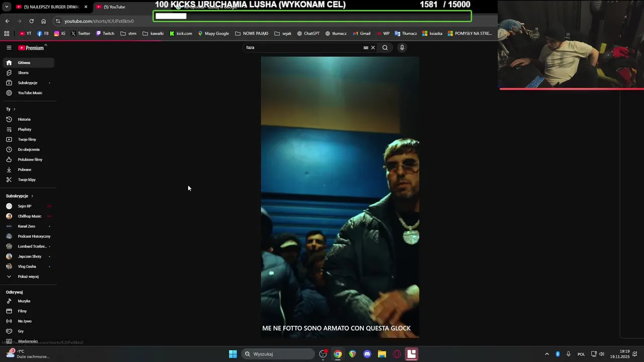644x362 pixels.
Task: Open Twoje filmy
Action: click(28, 139)
